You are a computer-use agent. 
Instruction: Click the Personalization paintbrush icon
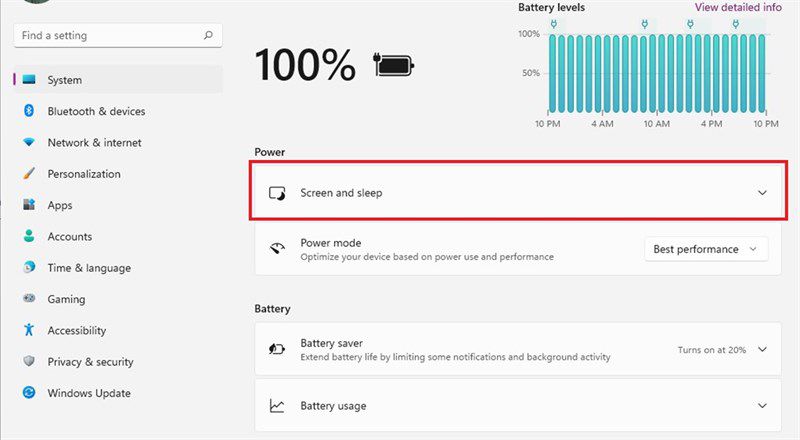coord(29,174)
